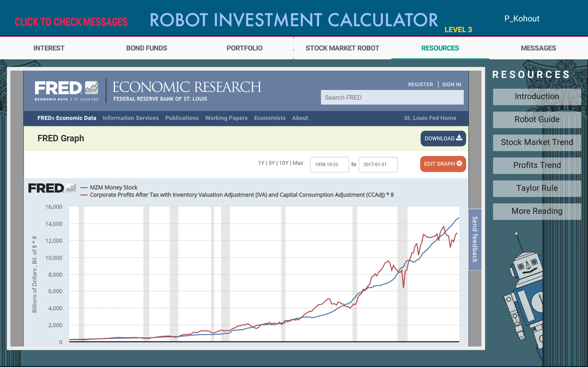588x367 pixels.
Task: Open the MESSAGES tab
Action: [x=538, y=48]
